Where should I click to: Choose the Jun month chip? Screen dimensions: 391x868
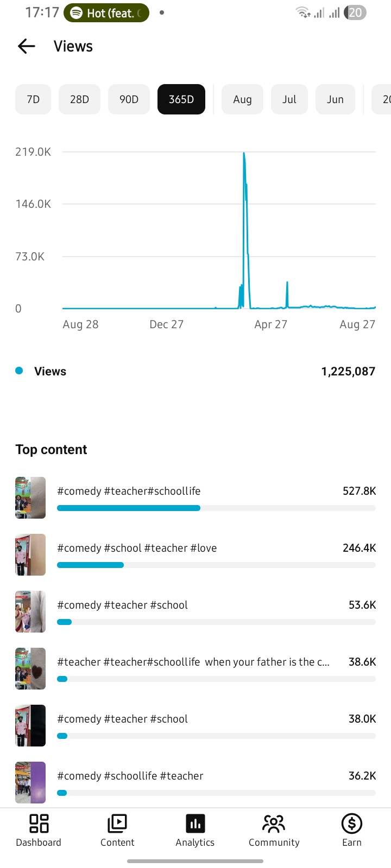[x=335, y=99]
